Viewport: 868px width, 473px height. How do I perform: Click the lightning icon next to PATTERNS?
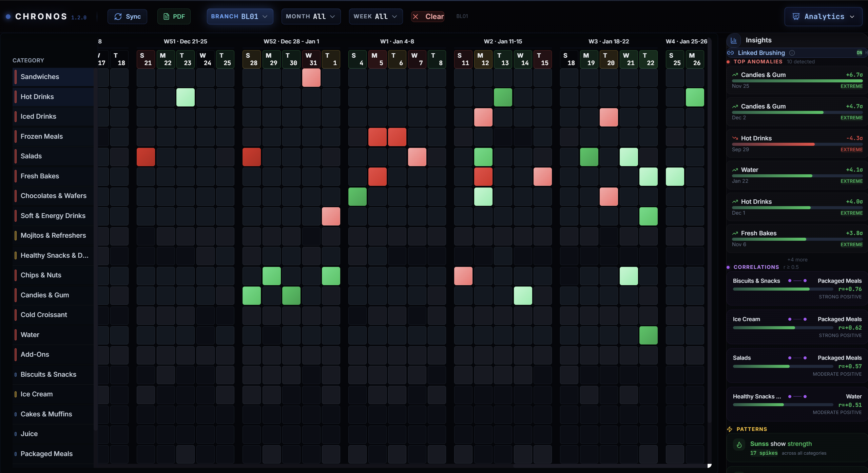pyautogui.click(x=730, y=429)
